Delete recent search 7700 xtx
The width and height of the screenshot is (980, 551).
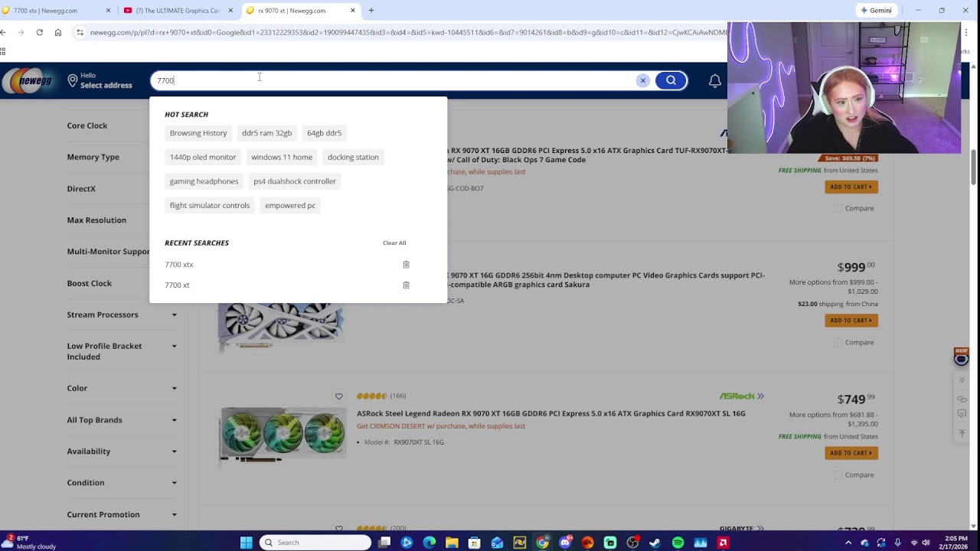point(406,265)
